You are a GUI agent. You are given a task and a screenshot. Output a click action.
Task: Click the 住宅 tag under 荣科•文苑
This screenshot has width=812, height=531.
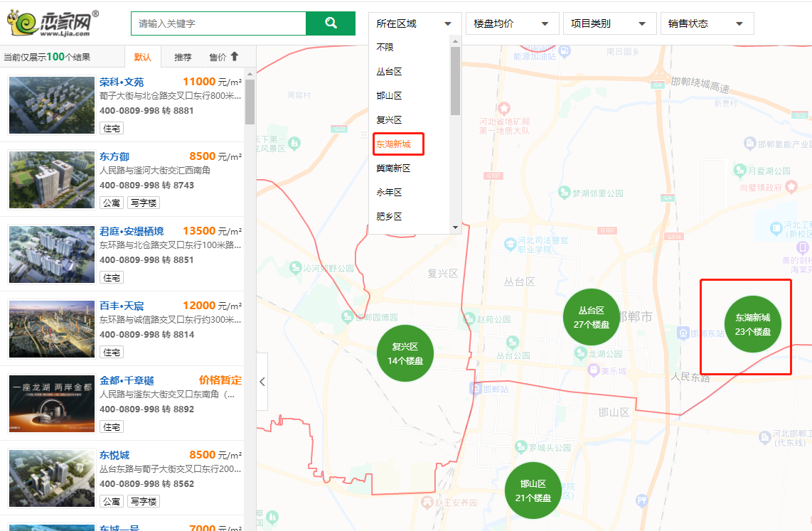112,129
